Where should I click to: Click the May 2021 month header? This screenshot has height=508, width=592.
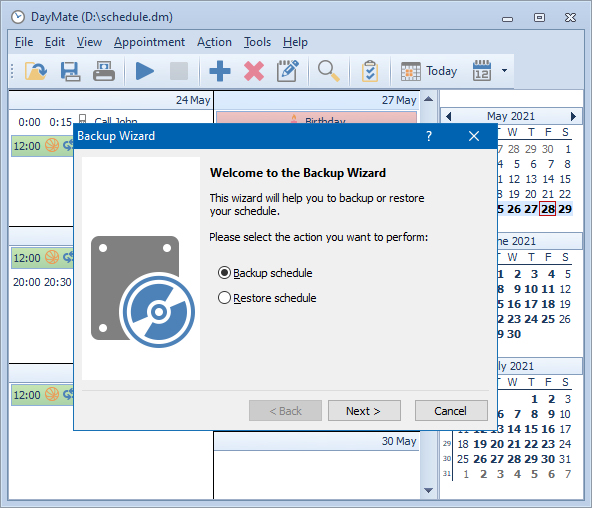(511, 116)
